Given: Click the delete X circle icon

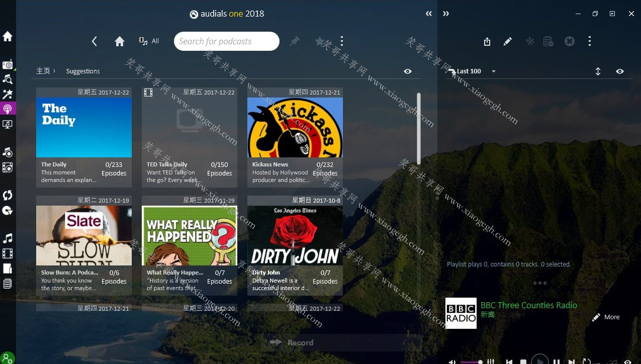Looking at the screenshot, I should [570, 41].
